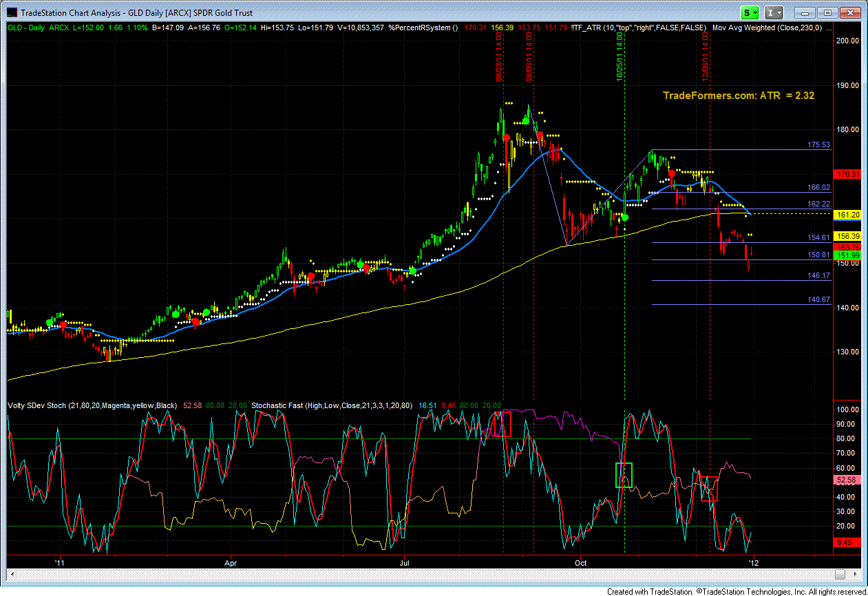Screen dimensions: 868x596
Task: Click the yellow 156.39 price axis marker
Action: click(x=847, y=236)
